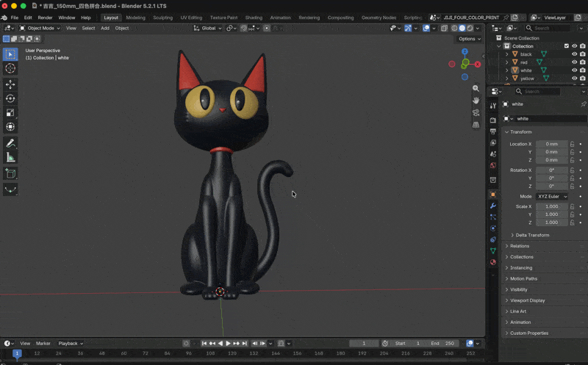The image size is (588, 365).
Task: Open the File menu
Action: tap(14, 18)
